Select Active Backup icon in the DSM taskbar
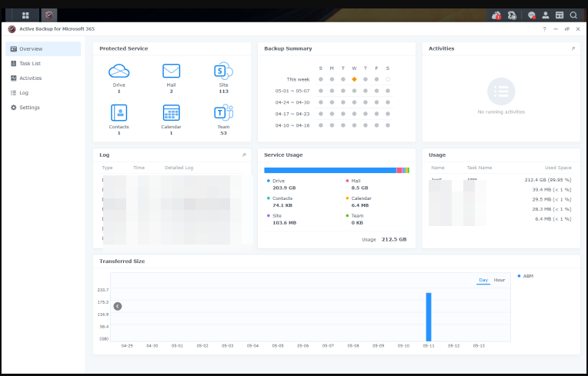The height and width of the screenshot is (376, 588). coord(48,15)
